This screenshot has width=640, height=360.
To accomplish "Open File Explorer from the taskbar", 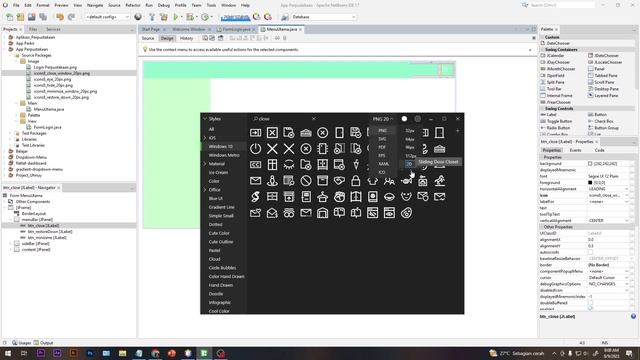I will (122, 353).
